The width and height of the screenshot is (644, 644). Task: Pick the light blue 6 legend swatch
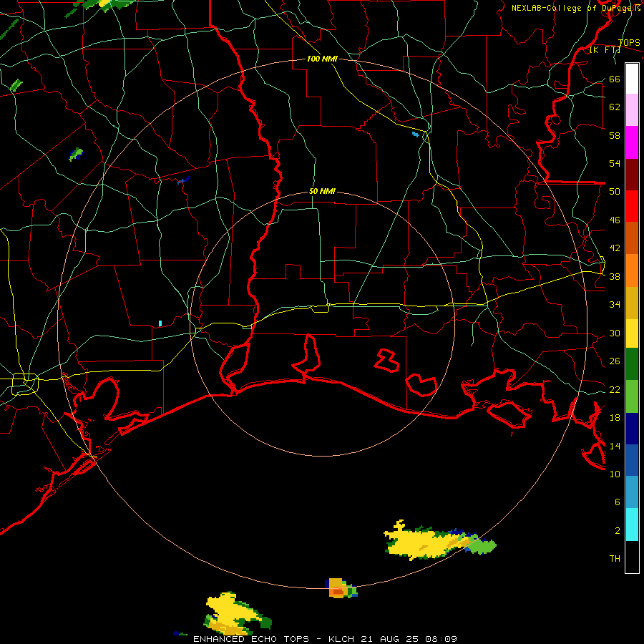point(632,492)
